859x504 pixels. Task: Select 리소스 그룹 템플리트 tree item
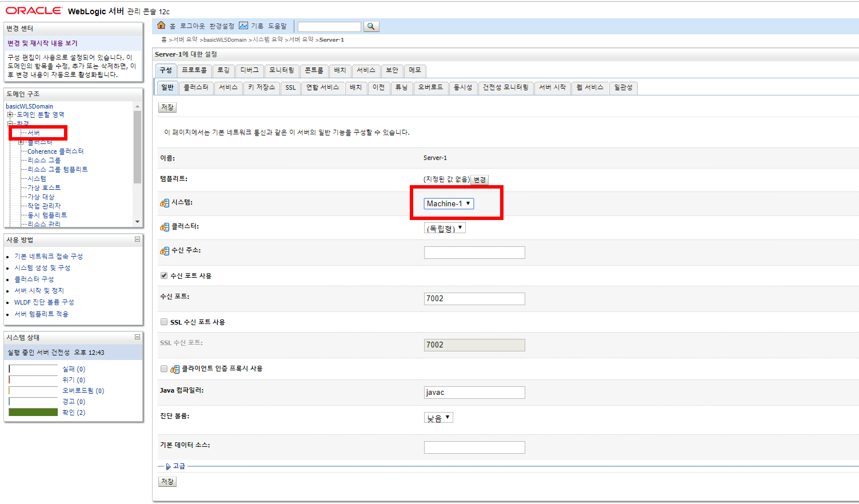(x=58, y=170)
